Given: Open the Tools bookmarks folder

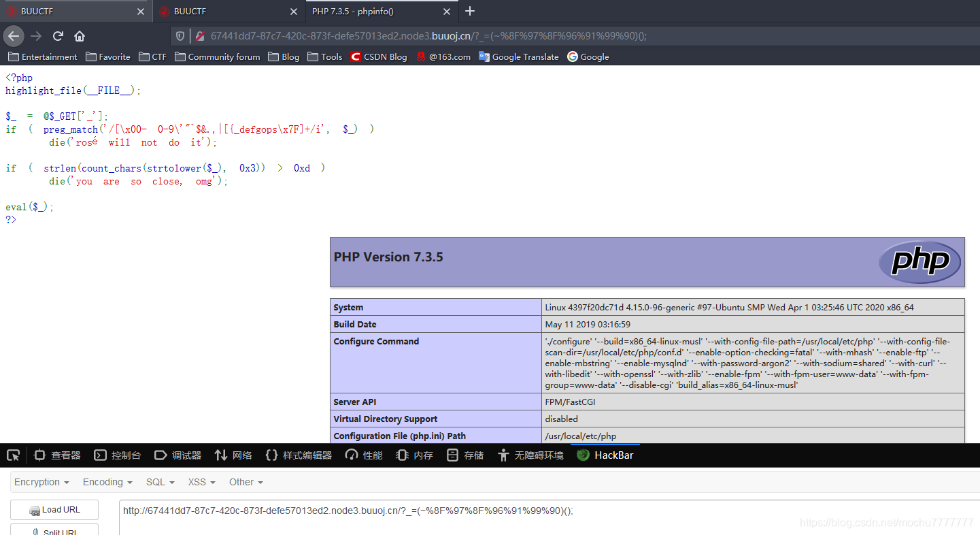Looking at the screenshot, I should [324, 56].
